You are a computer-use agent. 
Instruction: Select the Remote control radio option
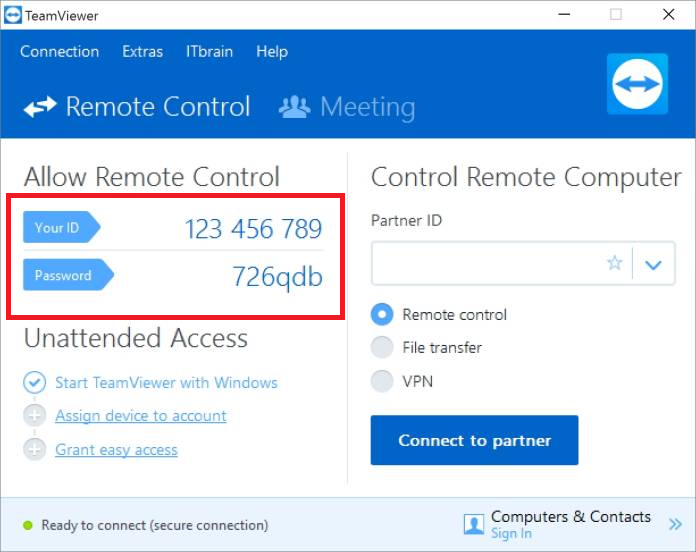(x=382, y=315)
